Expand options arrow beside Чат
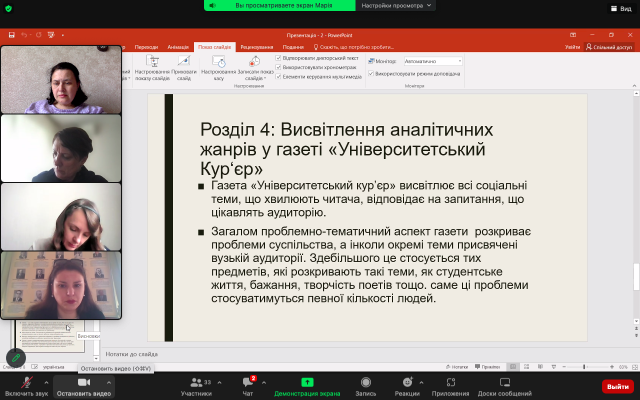The height and width of the screenshot is (400, 640). pos(264,383)
